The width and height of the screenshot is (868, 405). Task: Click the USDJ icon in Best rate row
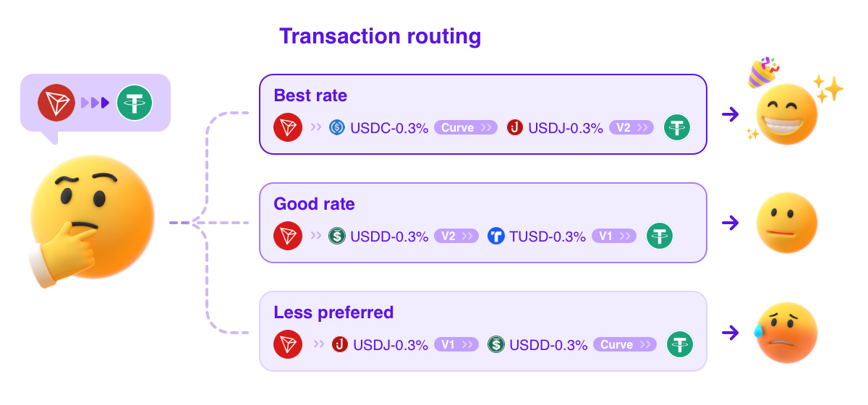coord(515,128)
